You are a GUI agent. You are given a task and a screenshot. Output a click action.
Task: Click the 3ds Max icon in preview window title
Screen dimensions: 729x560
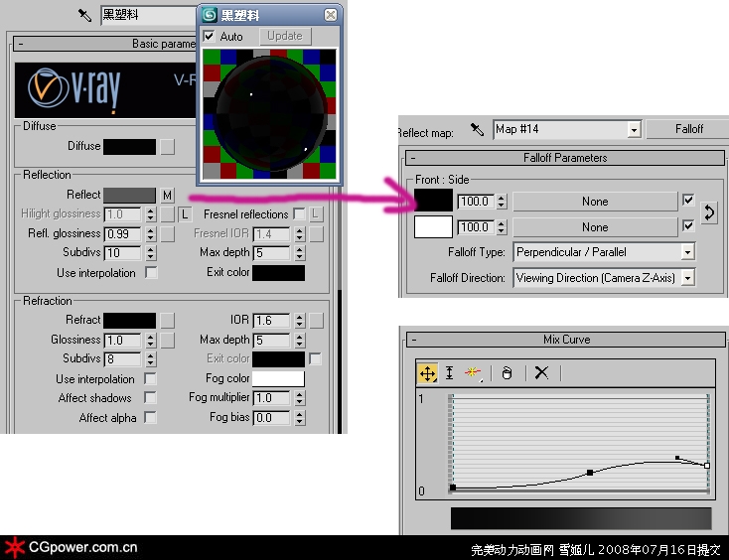tap(210, 15)
